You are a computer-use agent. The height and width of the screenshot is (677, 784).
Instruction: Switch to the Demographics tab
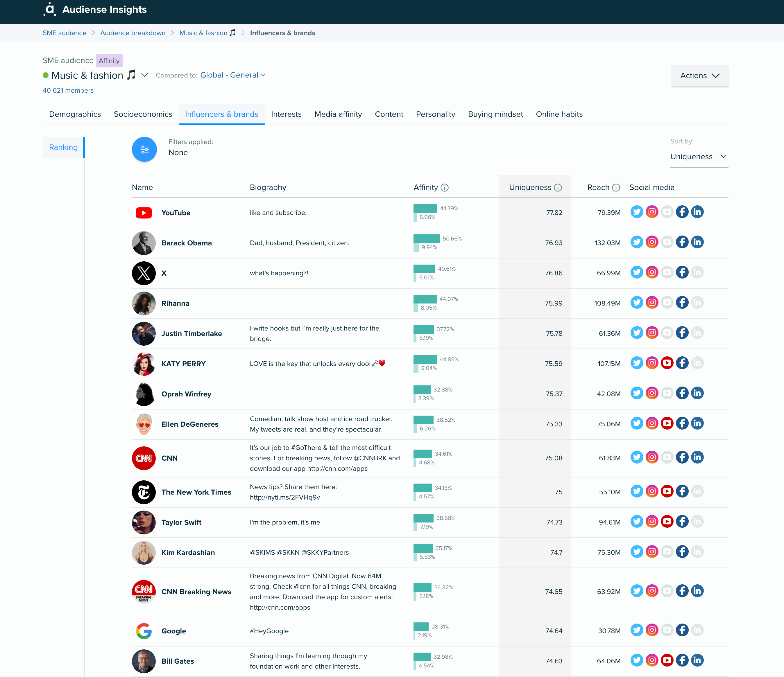75,114
